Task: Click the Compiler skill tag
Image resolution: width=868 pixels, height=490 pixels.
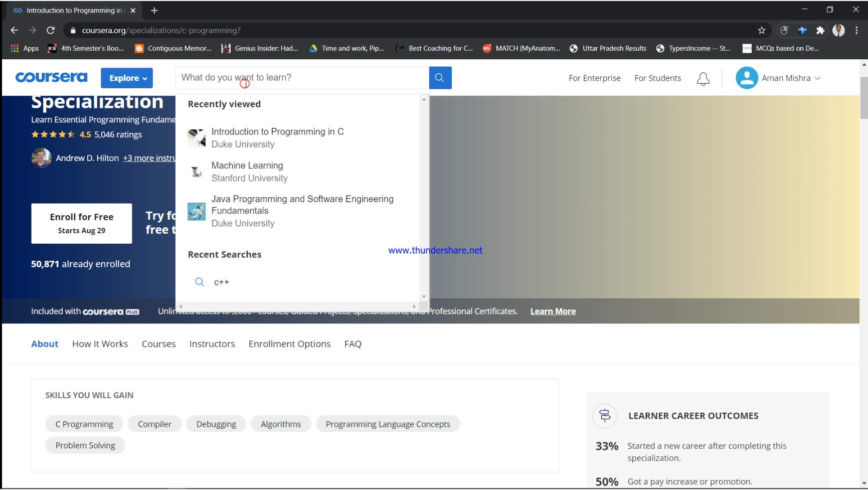Action: tap(154, 424)
